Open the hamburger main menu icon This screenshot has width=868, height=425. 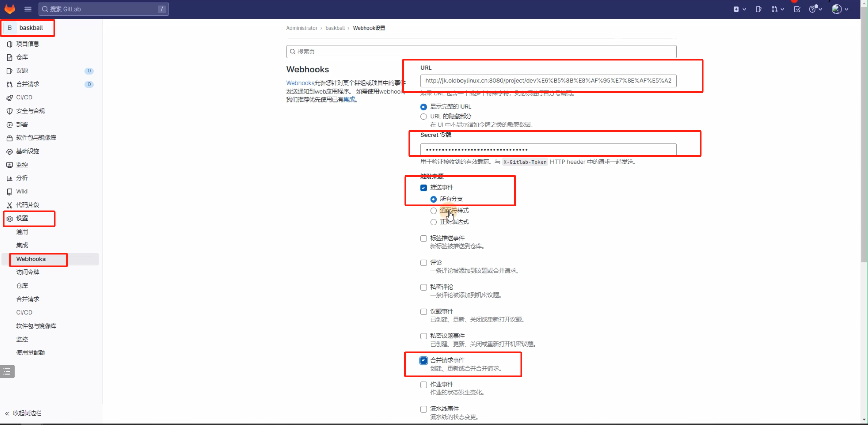28,9
